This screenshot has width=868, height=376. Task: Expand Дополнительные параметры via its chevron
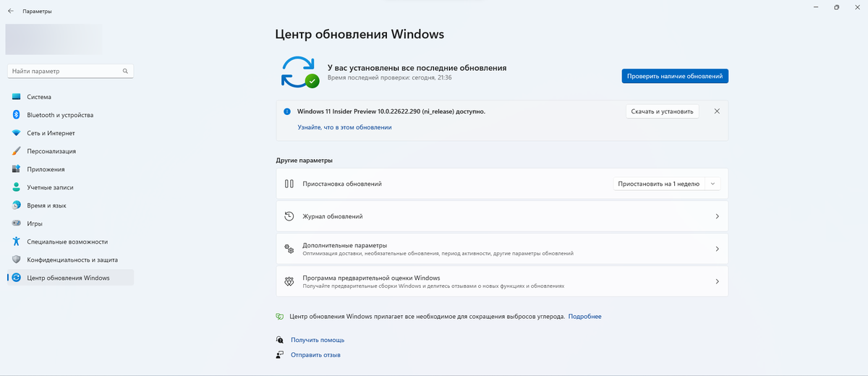(x=717, y=249)
